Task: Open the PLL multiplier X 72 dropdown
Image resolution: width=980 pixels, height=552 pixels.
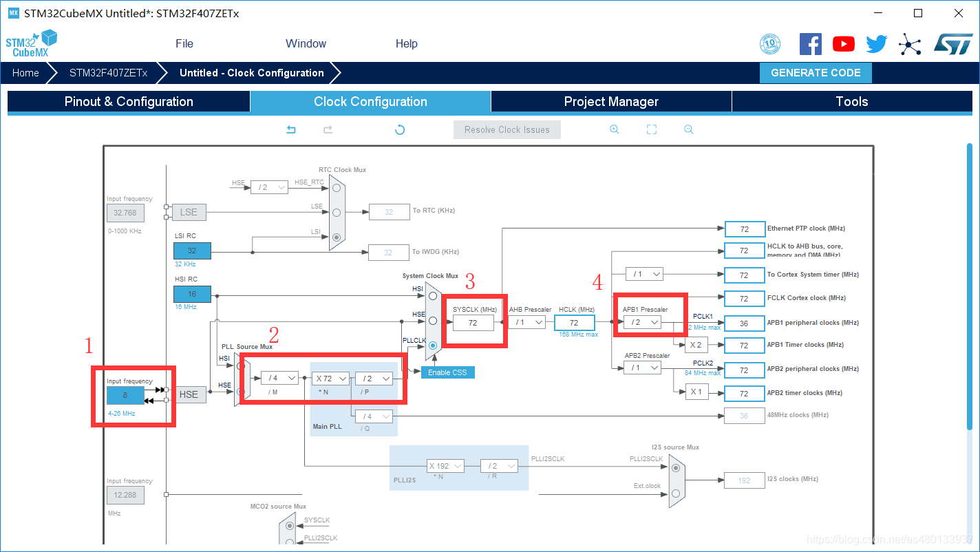Action: tap(331, 378)
